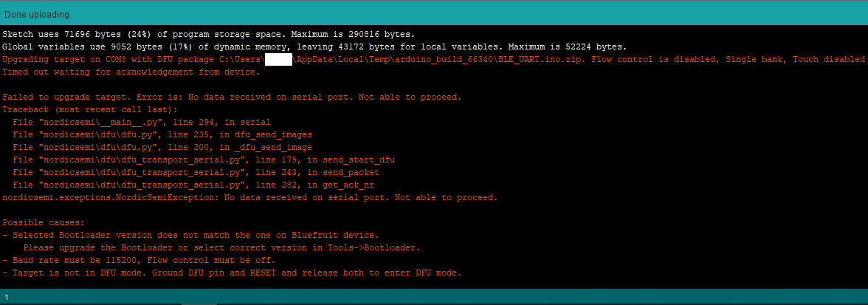The image size is (868, 305).
Task: Click the "Done uploading." status message
Action: pyautogui.click(x=38, y=14)
